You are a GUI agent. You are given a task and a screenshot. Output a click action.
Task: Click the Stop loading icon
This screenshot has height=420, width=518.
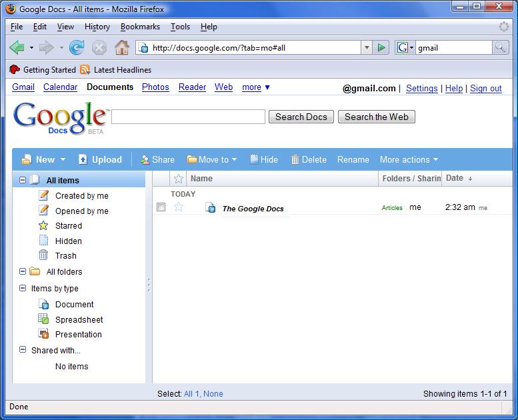coord(99,48)
